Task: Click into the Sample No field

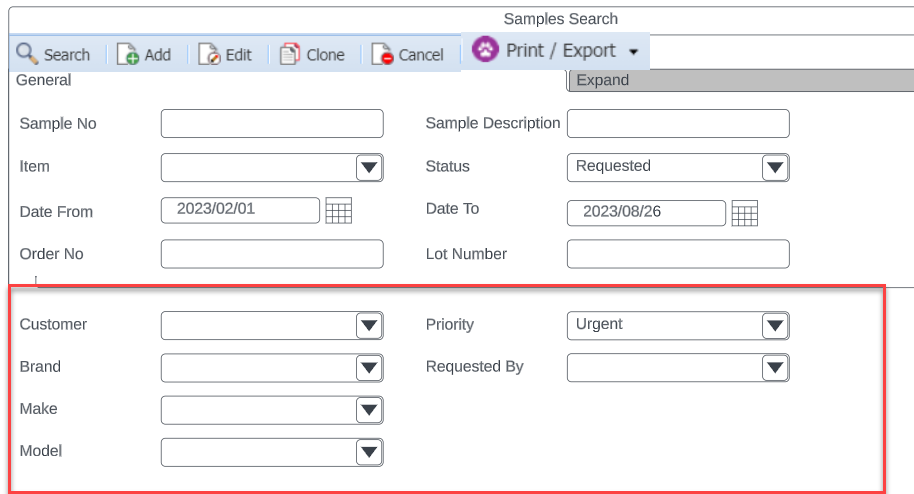Action: coord(272,124)
